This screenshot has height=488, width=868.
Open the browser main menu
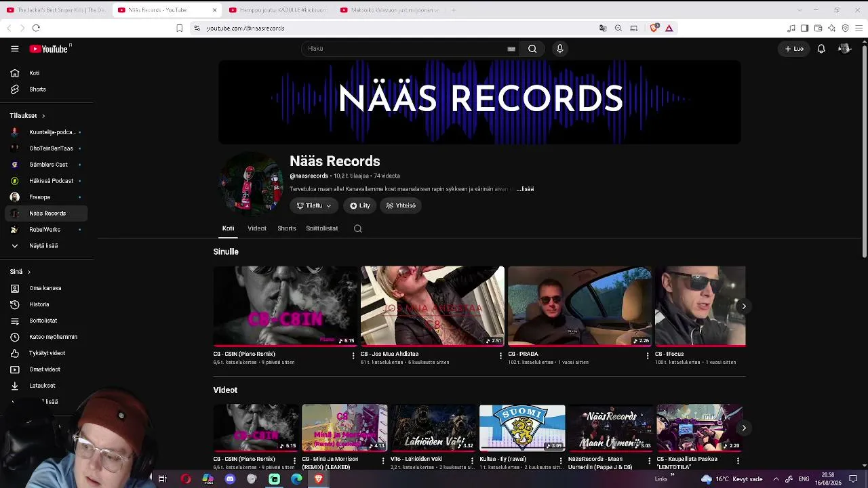[x=859, y=28]
